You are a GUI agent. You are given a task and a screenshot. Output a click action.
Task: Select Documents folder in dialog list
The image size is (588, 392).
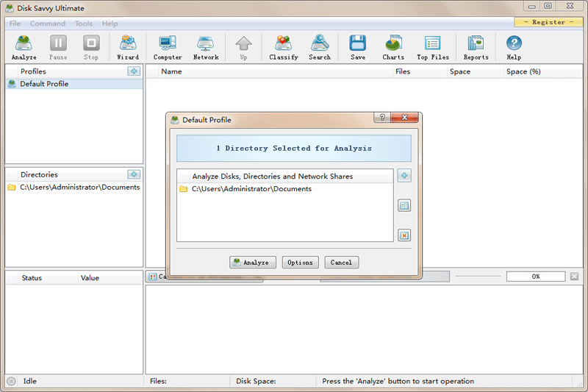click(x=251, y=189)
